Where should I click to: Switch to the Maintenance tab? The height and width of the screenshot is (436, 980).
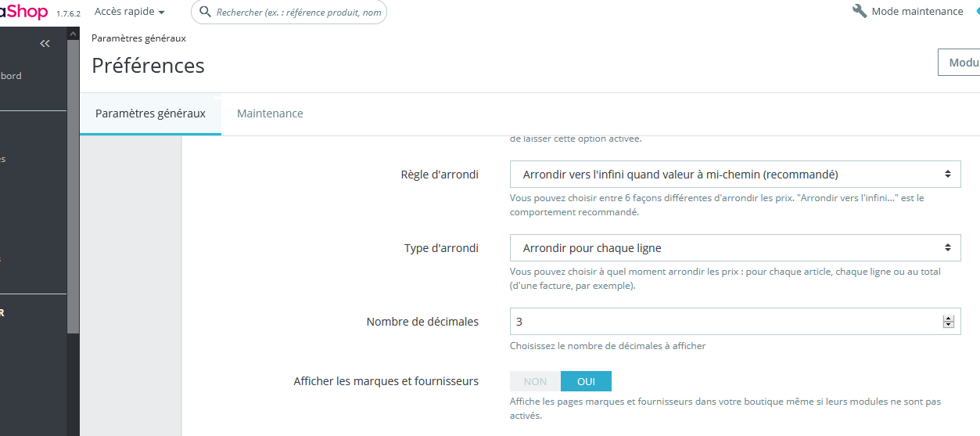(x=270, y=114)
